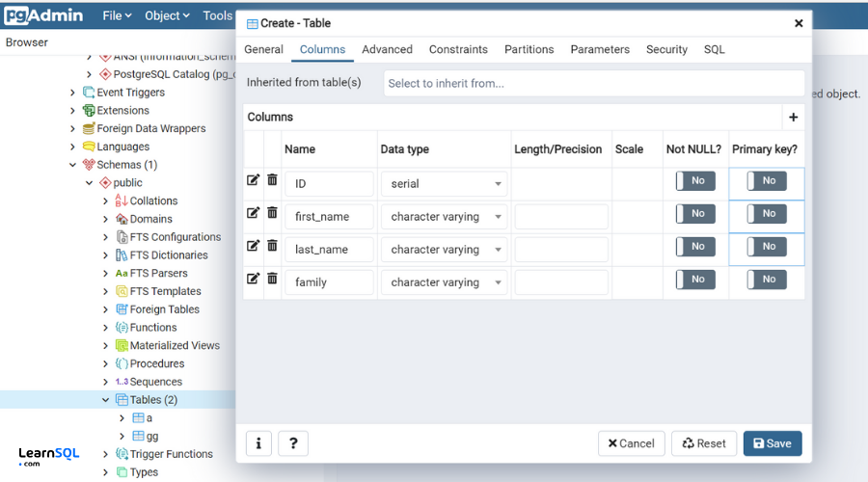This screenshot has width=868, height=482.
Task: Click the Save button
Action: coord(773,443)
